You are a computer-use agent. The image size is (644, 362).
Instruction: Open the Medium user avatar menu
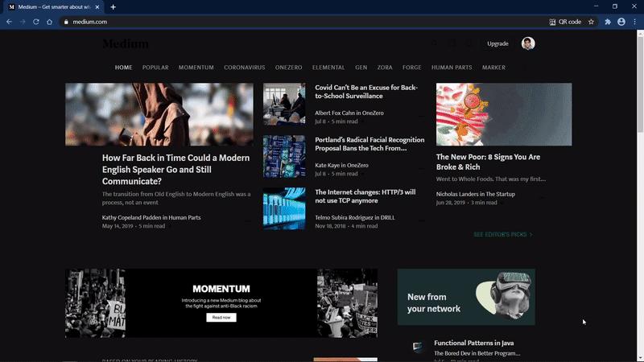[528, 43]
